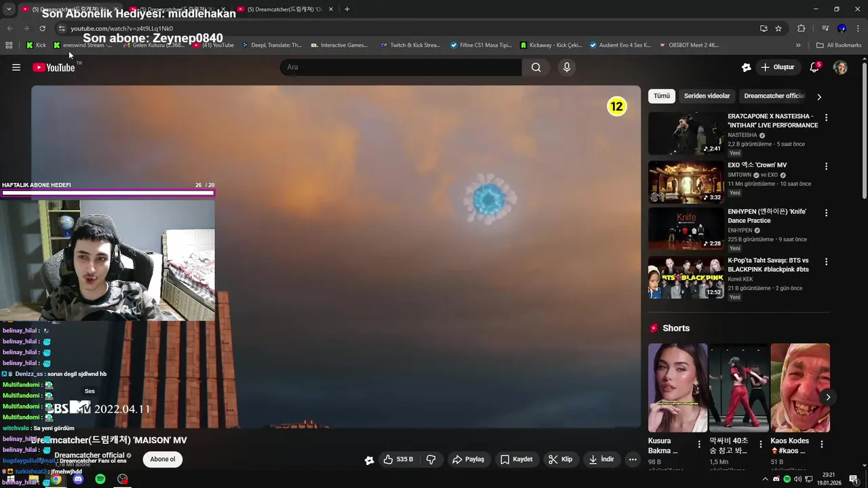Open the Interactive Games bookmark
This screenshot has height=488, width=868.
click(x=339, y=45)
